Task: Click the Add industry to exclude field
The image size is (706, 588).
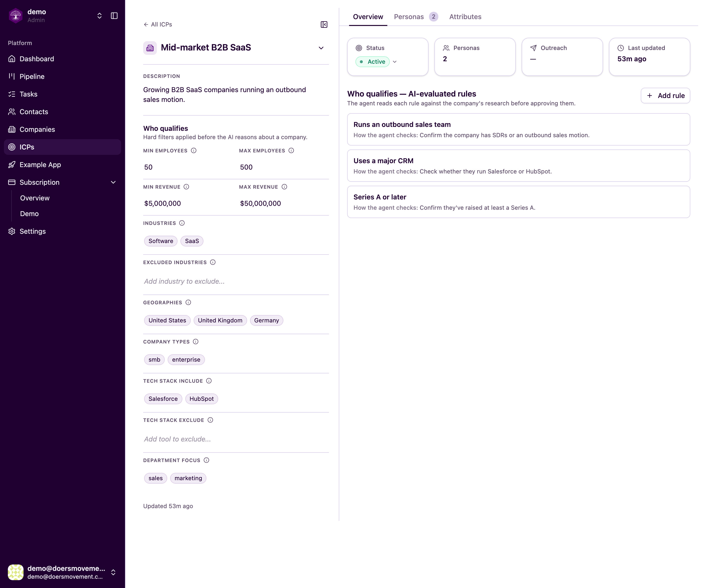Action: [x=236, y=281]
